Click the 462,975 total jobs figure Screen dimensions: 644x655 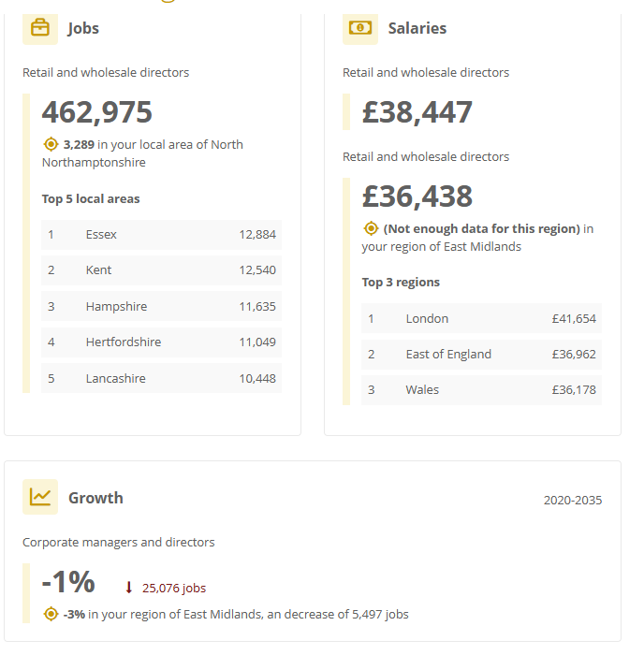(x=97, y=112)
